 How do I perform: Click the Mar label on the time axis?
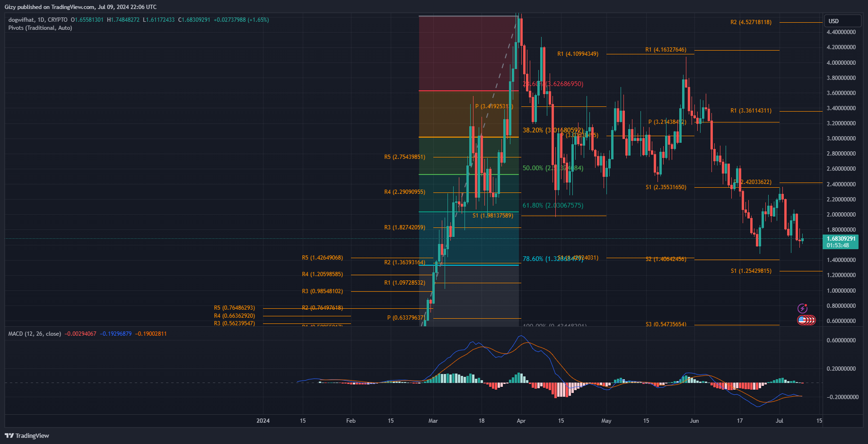tap(433, 421)
